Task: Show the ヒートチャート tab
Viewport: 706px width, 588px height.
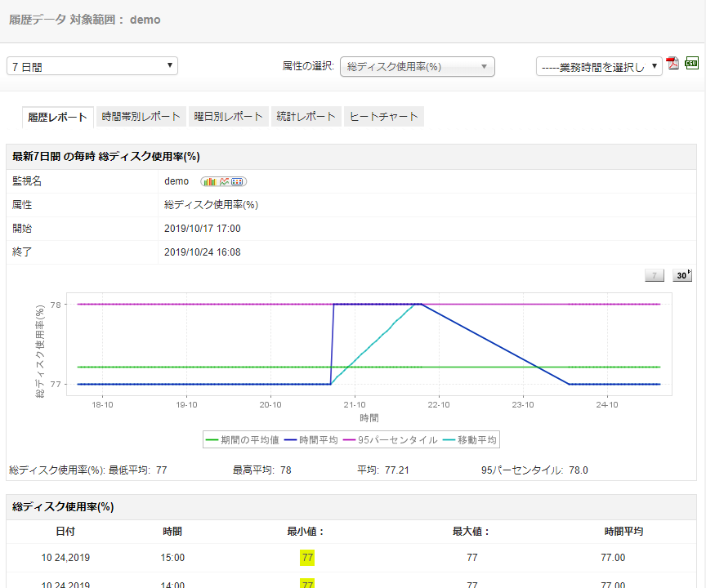Action: (x=383, y=116)
